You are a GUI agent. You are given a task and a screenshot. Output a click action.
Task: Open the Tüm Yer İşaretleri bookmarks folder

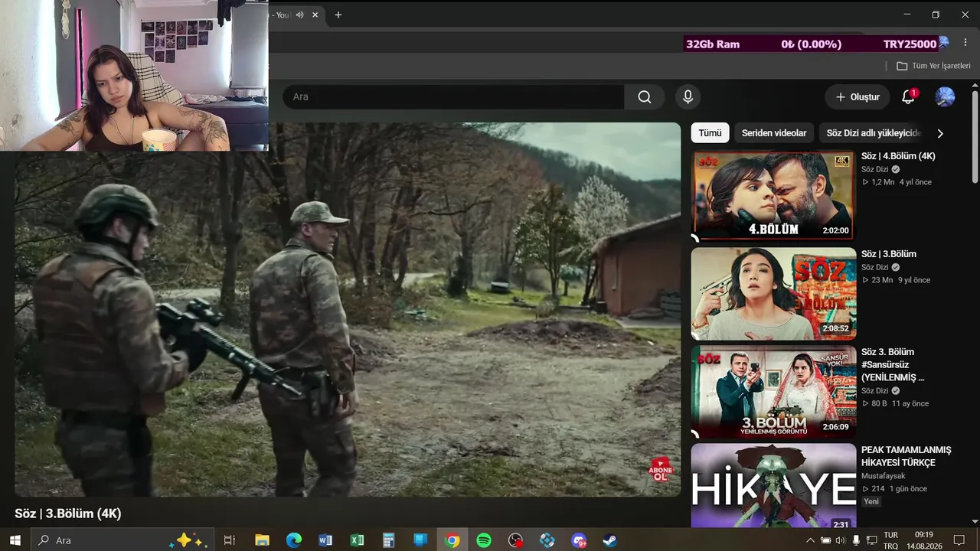(x=934, y=66)
